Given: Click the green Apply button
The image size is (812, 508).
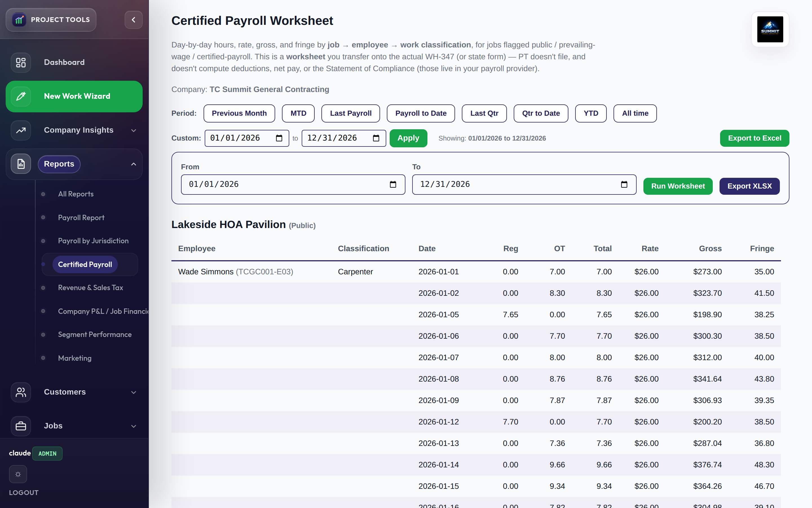Looking at the screenshot, I should pyautogui.click(x=408, y=138).
